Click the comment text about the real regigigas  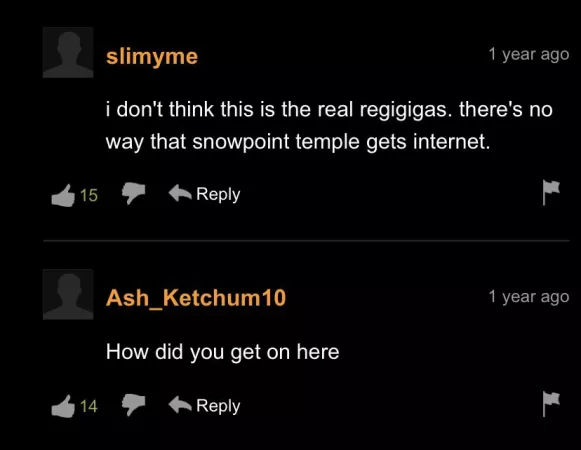click(329, 126)
